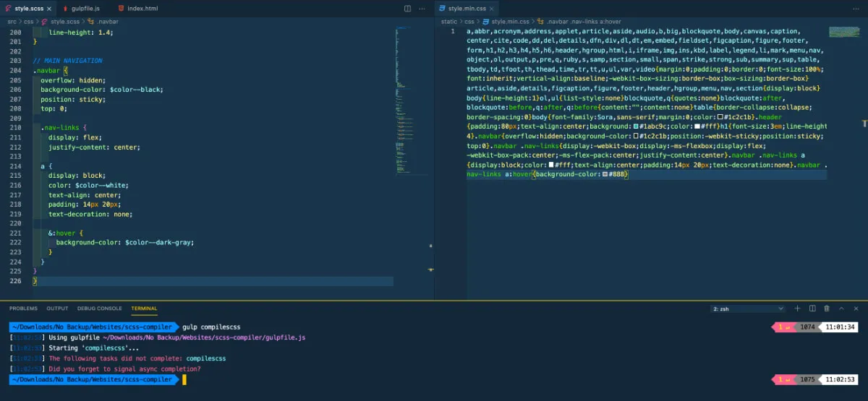868x401 pixels.
Task: Click line number 226 in style.scss
Action: tap(15, 280)
